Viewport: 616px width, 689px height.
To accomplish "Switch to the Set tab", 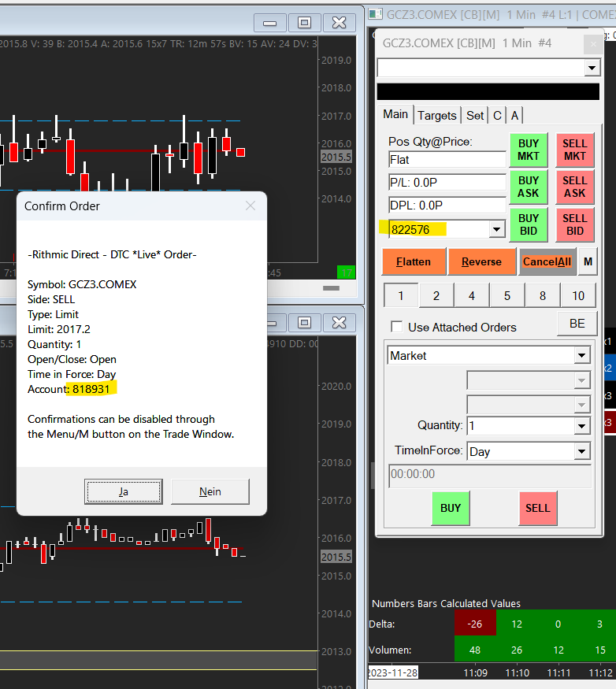I will (475, 116).
